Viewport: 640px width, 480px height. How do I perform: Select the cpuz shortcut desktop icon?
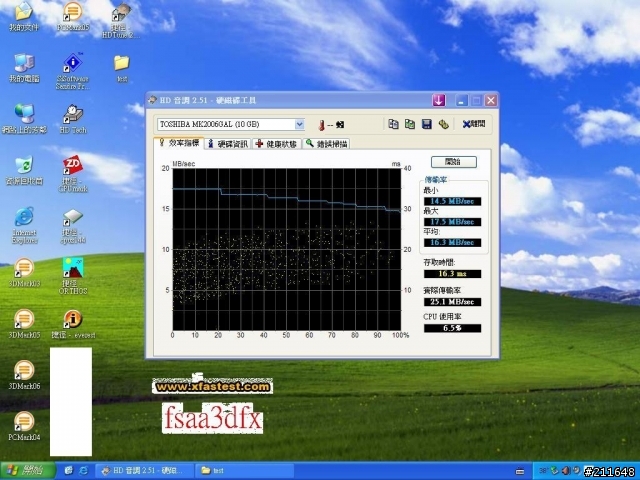[73, 227]
